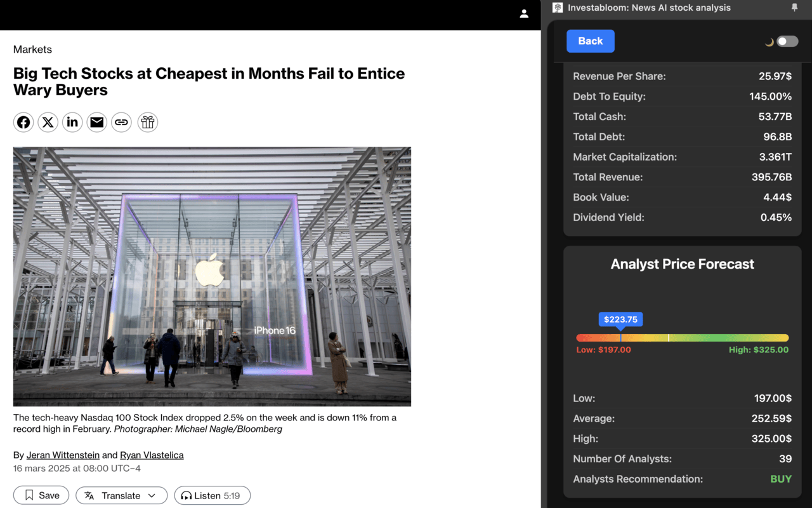
Task: Share the article on X
Action: pos(48,123)
